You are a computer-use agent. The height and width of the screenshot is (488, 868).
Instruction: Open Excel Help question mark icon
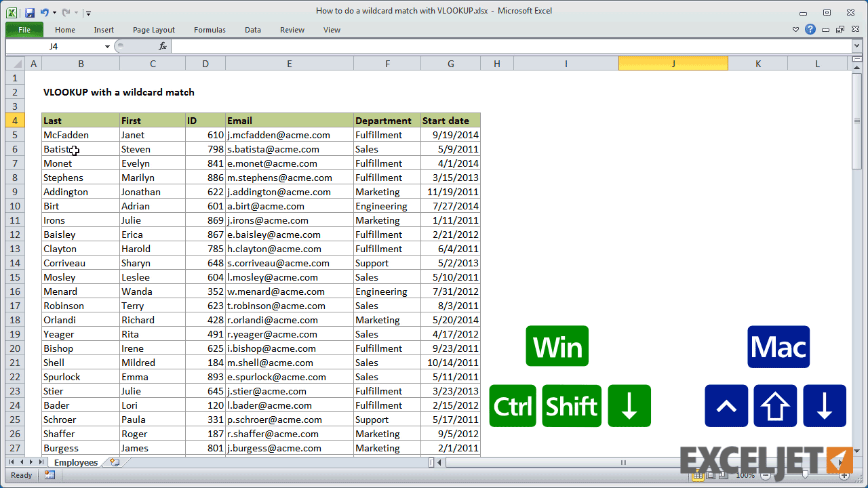(810, 30)
